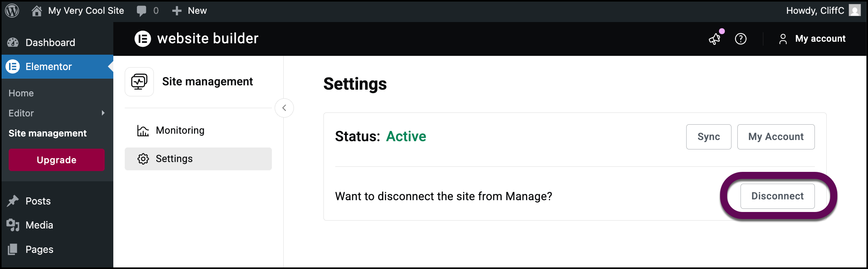Click the Elementor logo in sidebar
Image resolution: width=868 pixels, height=269 pixels.
coord(12,66)
